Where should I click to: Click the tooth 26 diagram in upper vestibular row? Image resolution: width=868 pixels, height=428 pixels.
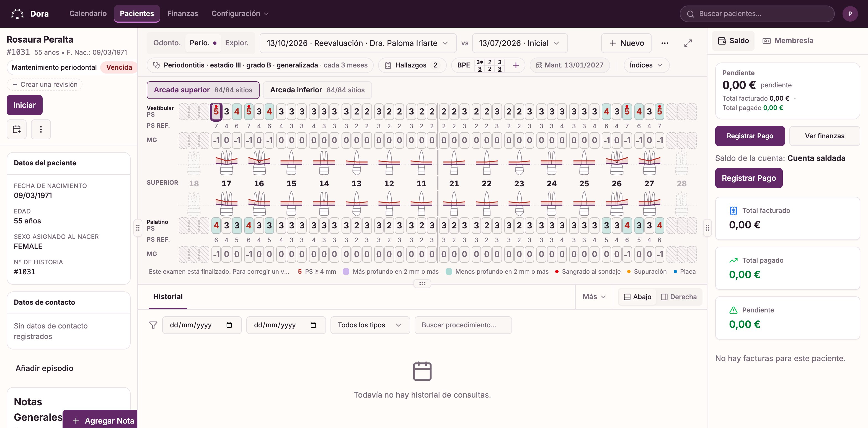[617, 163]
